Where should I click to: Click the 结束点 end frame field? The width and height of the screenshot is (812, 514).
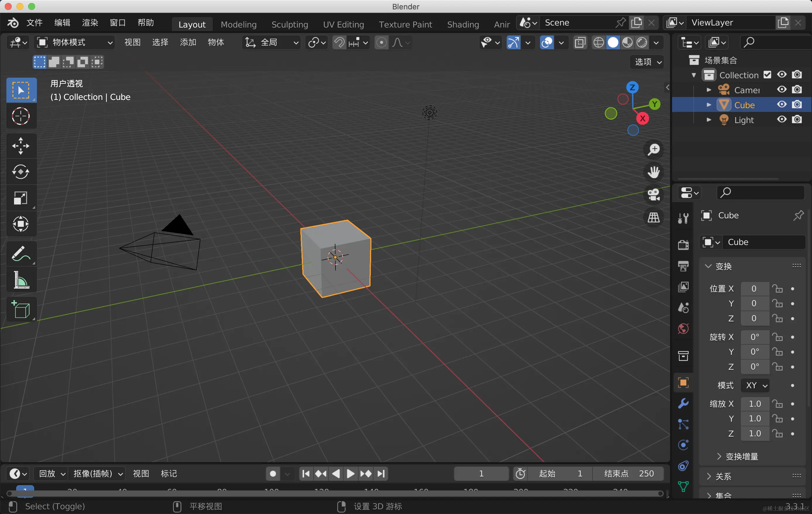[x=628, y=474]
